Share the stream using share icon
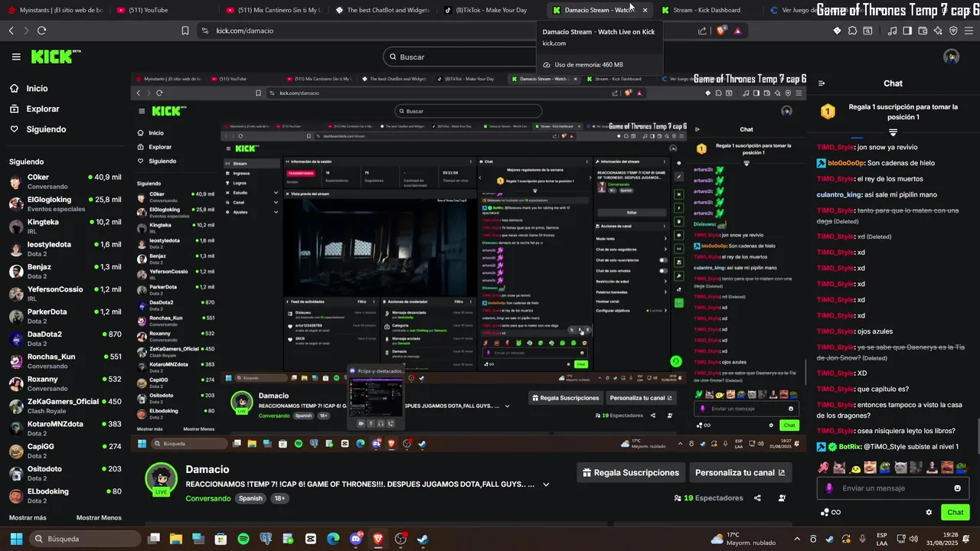Image resolution: width=980 pixels, height=551 pixels. tap(757, 497)
